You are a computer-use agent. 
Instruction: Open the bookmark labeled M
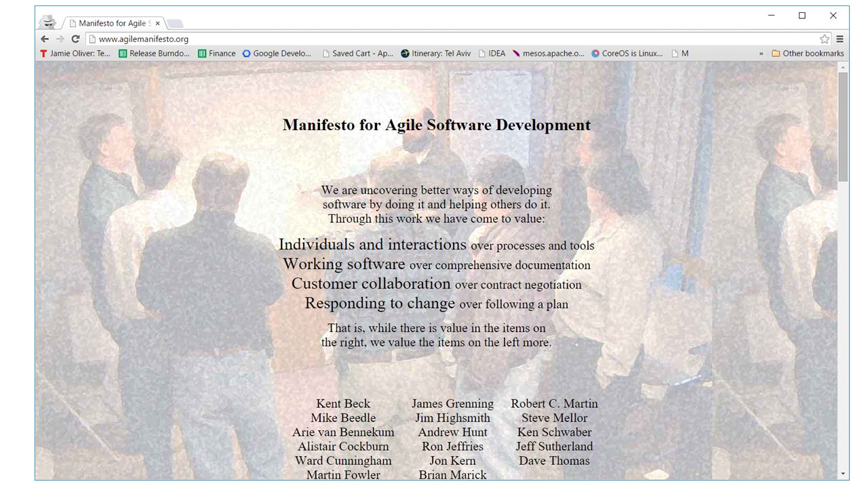tap(679, 54)
